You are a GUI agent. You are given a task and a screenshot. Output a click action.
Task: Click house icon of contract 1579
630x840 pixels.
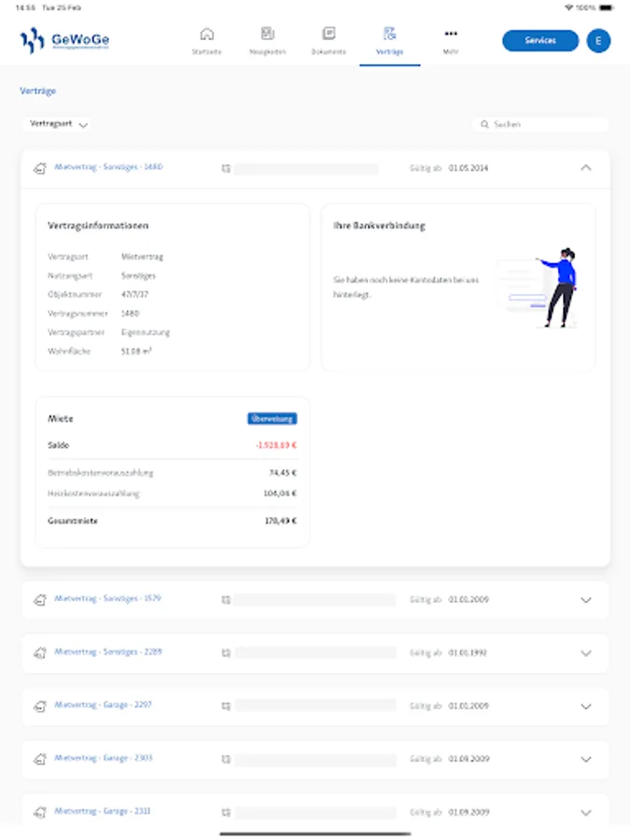coord(39,600)
